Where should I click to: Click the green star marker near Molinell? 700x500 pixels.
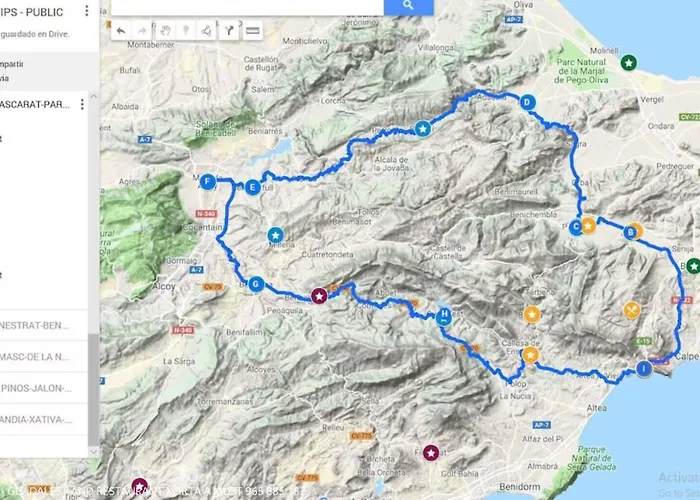click(x=629, y=63)
